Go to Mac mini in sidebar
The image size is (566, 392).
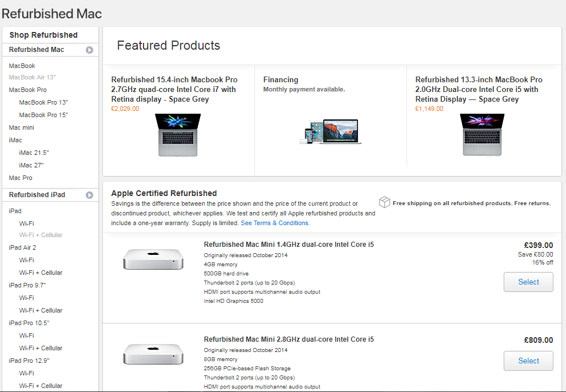pos(21,127)
